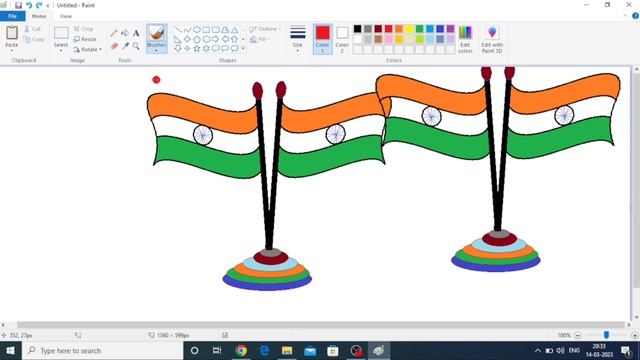Image resolution: width=640 pixels, height=360 pixels.
Task: Click the horizontal scrollbar of canvas
Action: coord(320,325)
